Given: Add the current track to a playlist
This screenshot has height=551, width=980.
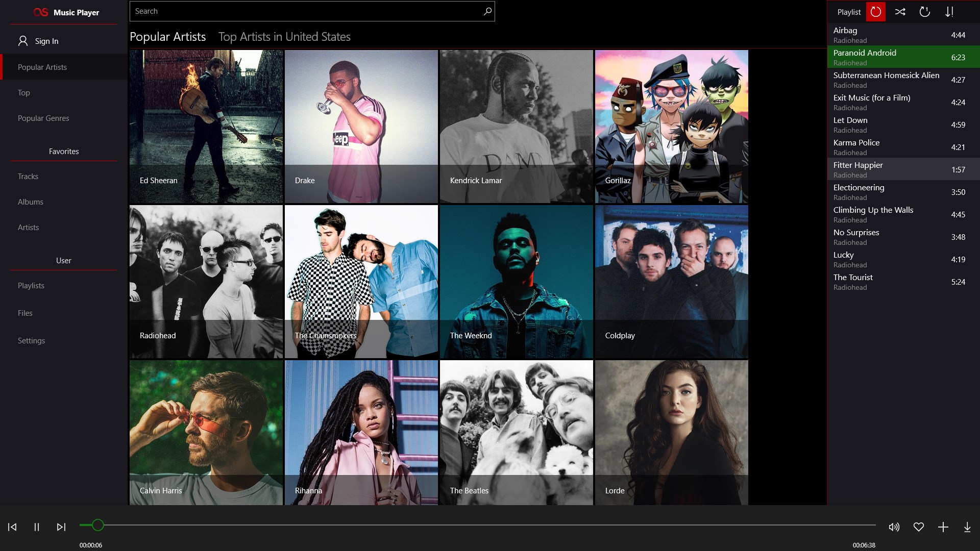Looking at the screenshot, I should pyautogui.click(x=943, y=527).
